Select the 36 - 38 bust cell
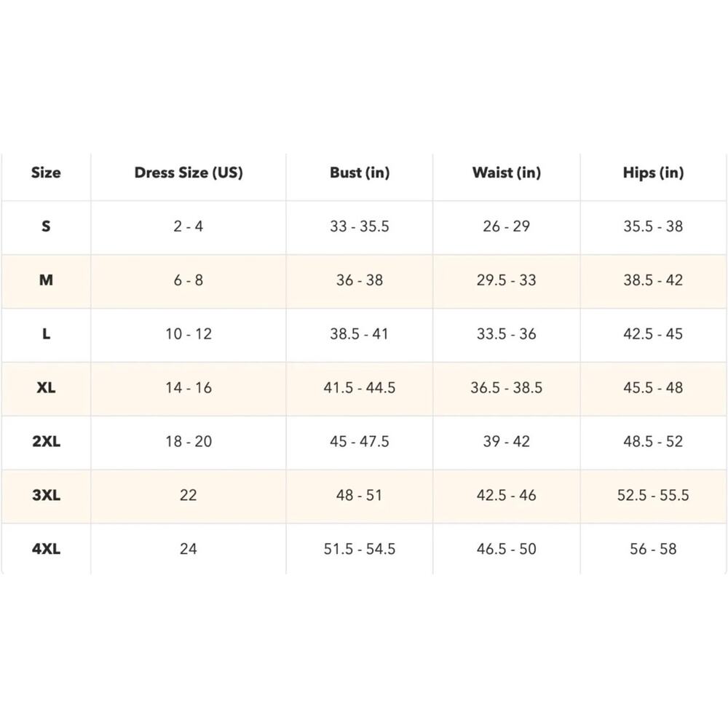 360,280
